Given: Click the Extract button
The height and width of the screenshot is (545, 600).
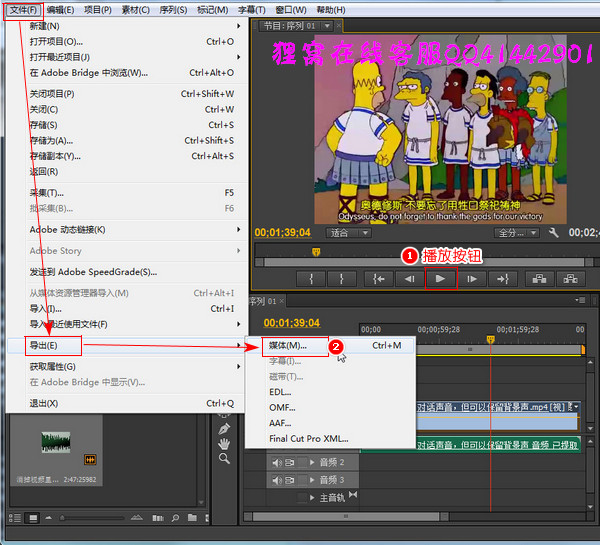Looking at the screenshot, I should [x=570, y=279].
